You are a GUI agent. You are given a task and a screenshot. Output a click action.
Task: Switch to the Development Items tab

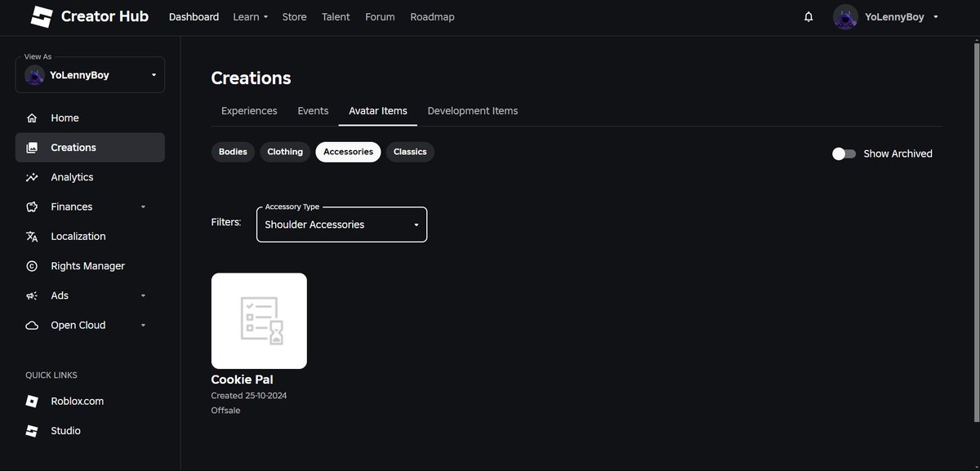pyautogui.click(x=473, y=109)
